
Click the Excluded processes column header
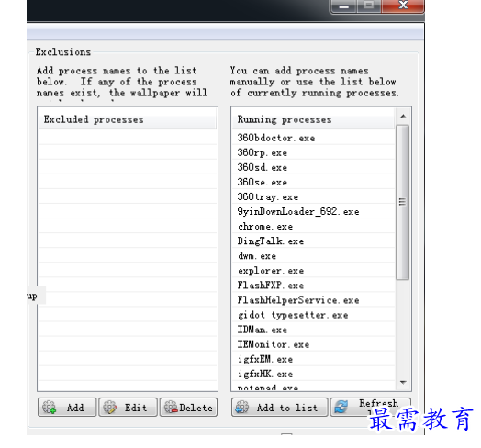pos(128,119)
